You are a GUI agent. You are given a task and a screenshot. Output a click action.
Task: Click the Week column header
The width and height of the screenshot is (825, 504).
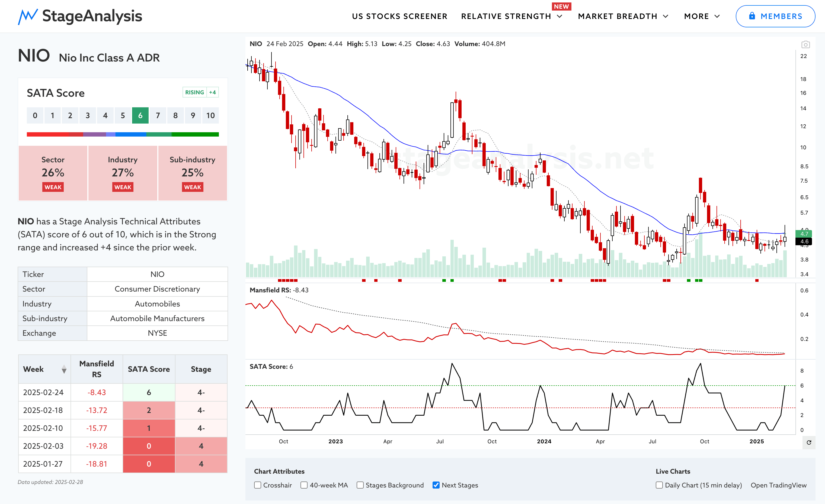coord(44,369)
